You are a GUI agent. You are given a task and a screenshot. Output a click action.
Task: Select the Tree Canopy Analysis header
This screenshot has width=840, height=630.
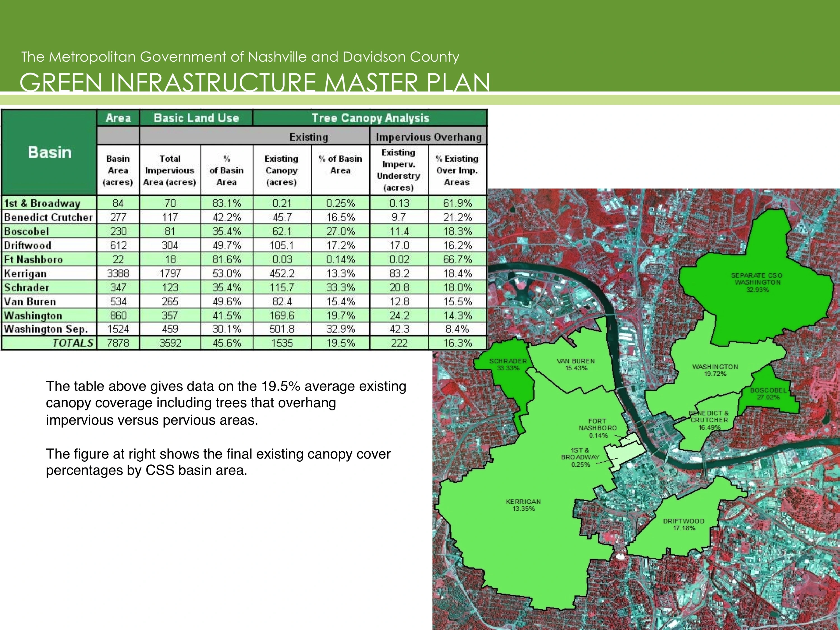coord(370,118)
